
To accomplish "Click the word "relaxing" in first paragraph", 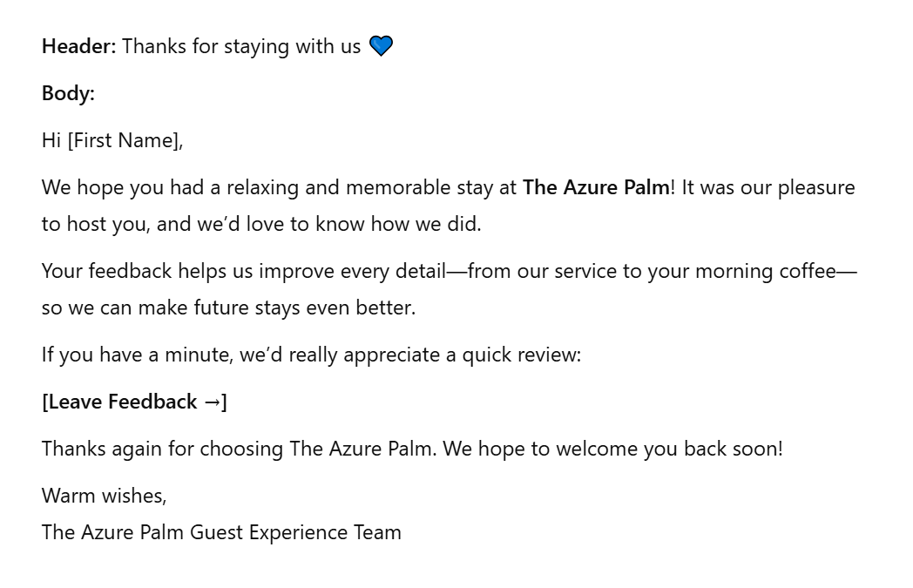I will point(262,188).
